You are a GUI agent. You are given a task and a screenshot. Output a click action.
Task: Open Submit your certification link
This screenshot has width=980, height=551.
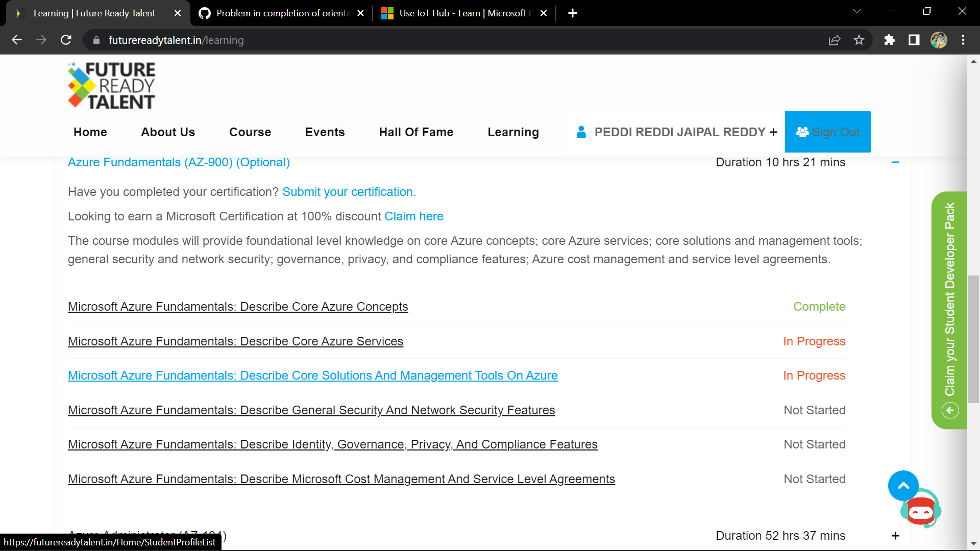[349, 192]
